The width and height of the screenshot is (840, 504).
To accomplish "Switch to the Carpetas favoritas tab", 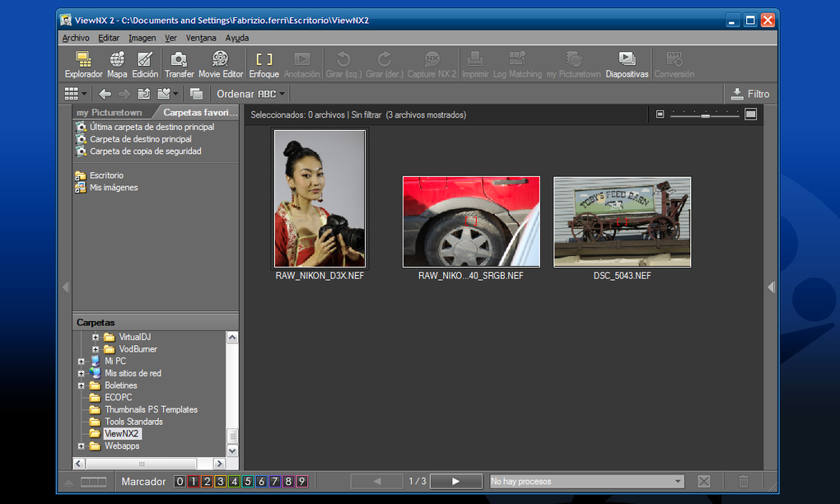I will point(199,113).
